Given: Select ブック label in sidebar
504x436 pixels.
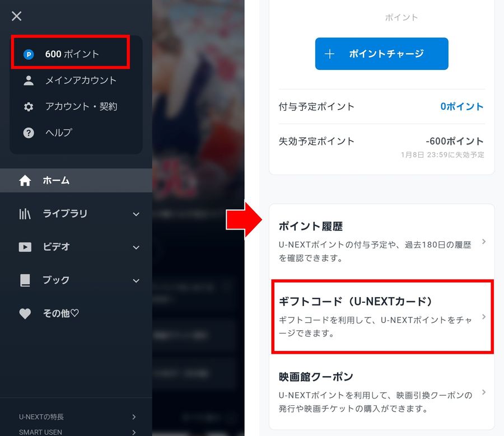Looking at the screenshot, I should [56, 280].
